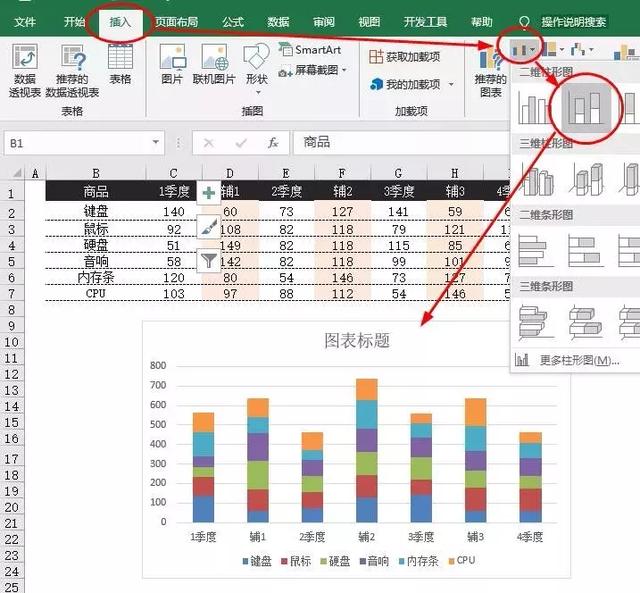Open More Column Charts (更多柱形图)

567,360
